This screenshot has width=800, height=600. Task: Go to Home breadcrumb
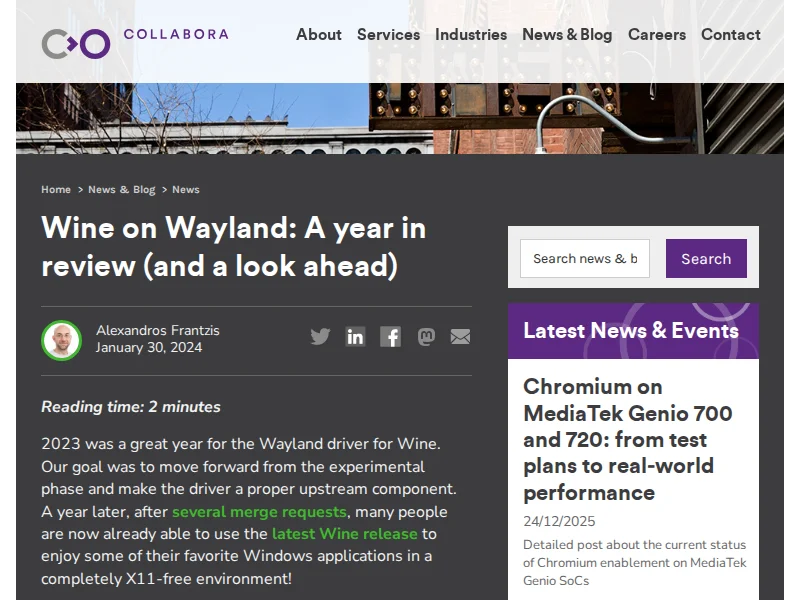[x=56, y=189]
